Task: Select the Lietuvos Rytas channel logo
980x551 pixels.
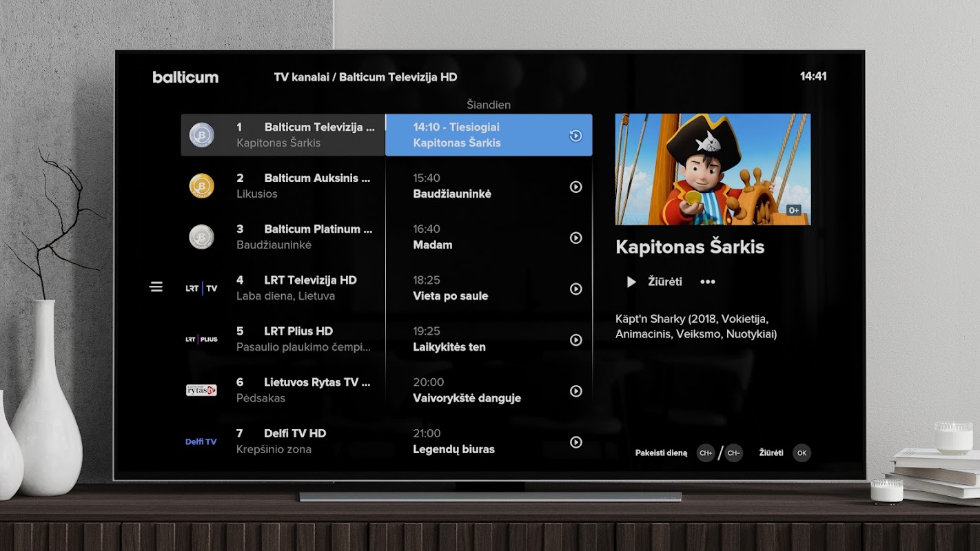Action: (201, 391)
